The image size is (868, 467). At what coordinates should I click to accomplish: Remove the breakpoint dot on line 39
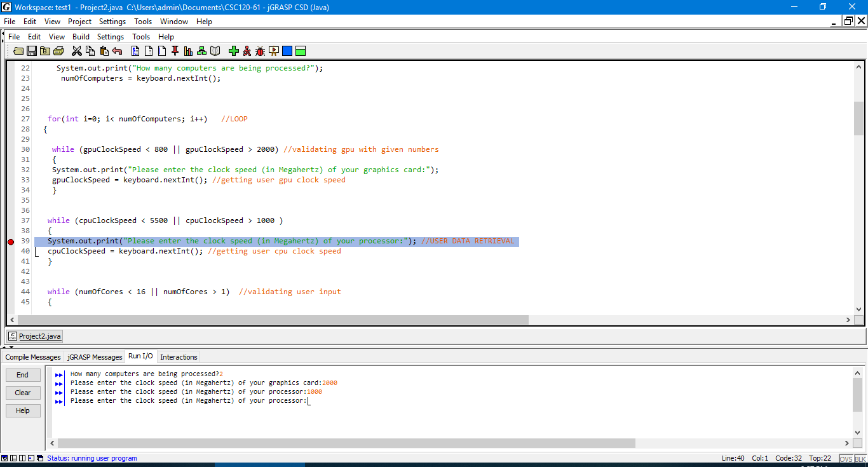pyautogui.click(x=10, y=241)
